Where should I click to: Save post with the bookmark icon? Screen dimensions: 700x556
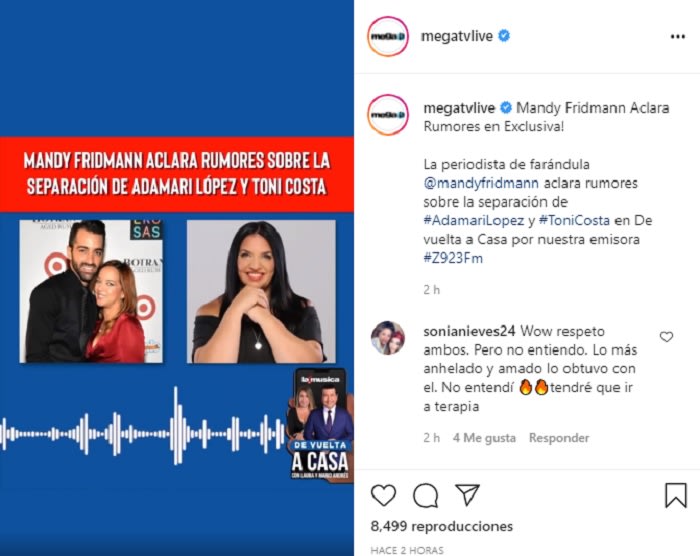click(x=675, y=495)
